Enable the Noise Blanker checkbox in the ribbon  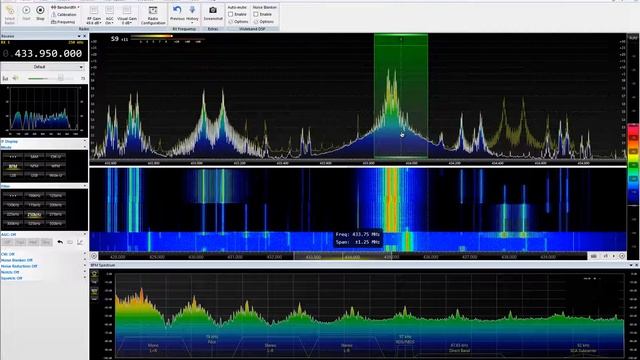[x=256, y=14]
